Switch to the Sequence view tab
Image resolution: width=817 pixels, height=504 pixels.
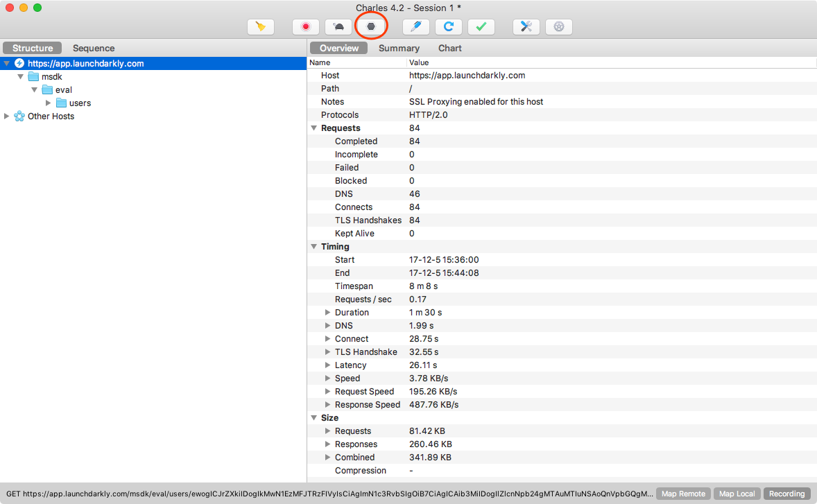tap(93, 48)
